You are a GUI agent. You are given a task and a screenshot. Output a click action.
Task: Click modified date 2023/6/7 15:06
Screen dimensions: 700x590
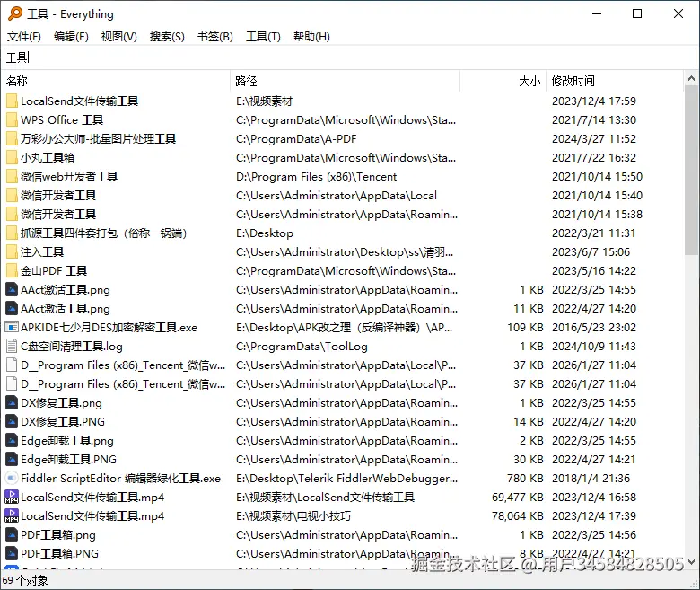591,252
